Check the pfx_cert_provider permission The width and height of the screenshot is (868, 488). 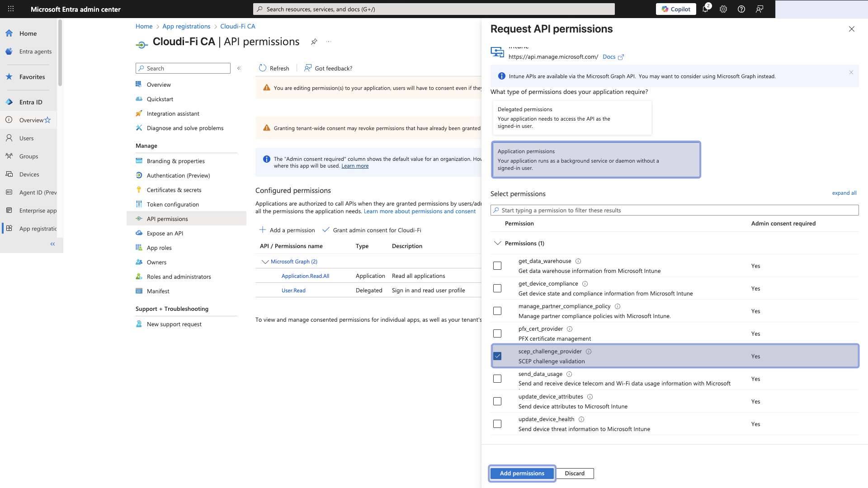pos(497,333)
